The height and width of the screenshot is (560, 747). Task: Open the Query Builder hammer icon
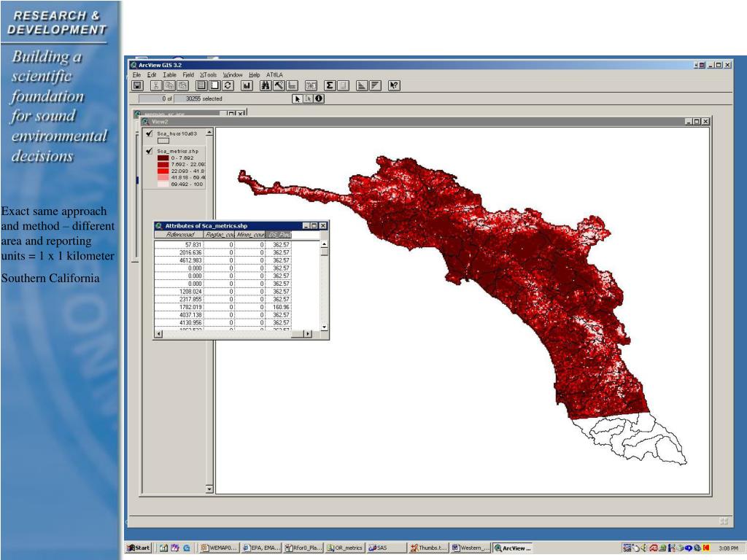click(279, 86)
